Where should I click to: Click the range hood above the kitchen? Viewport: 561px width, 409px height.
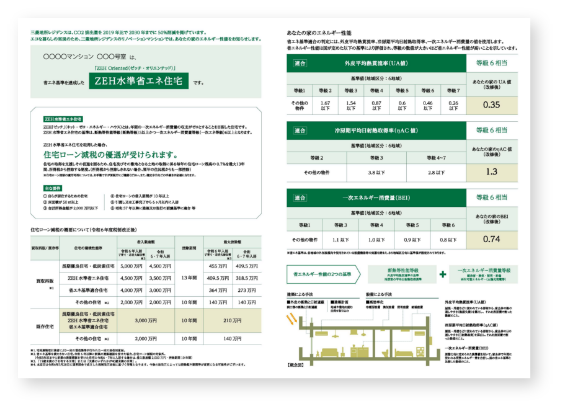click(x=354, y=332)
